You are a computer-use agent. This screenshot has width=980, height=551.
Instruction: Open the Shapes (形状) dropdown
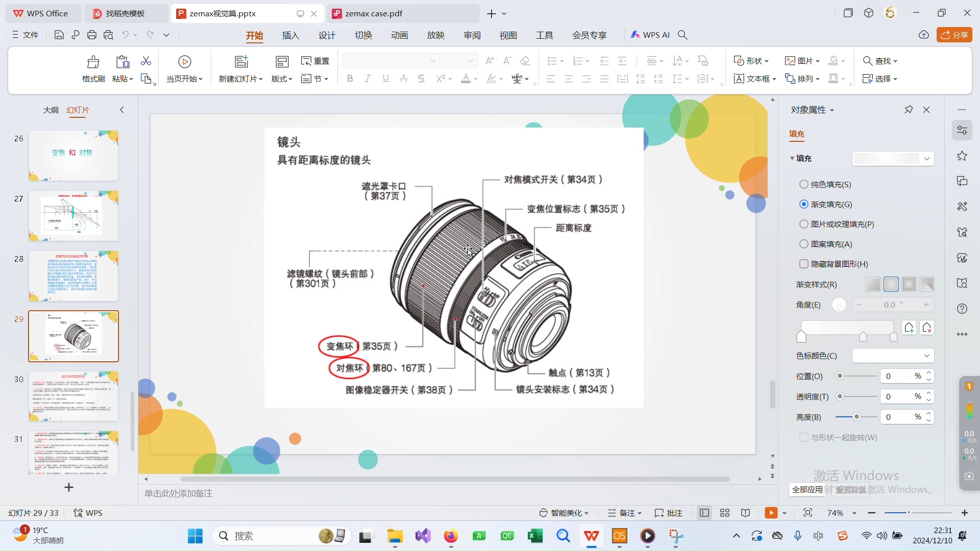(x=751, y=61)
